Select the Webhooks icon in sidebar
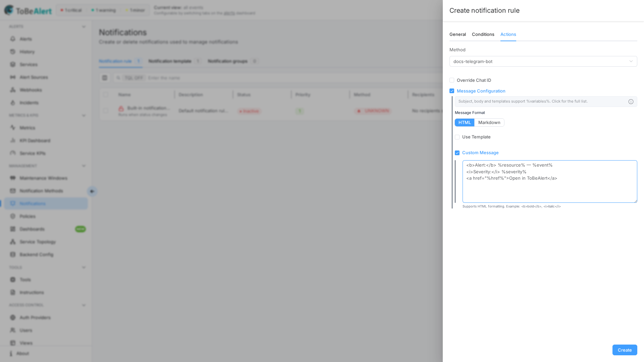The width and height of the screenshot is (644, 362). click(x=13, y=90)
